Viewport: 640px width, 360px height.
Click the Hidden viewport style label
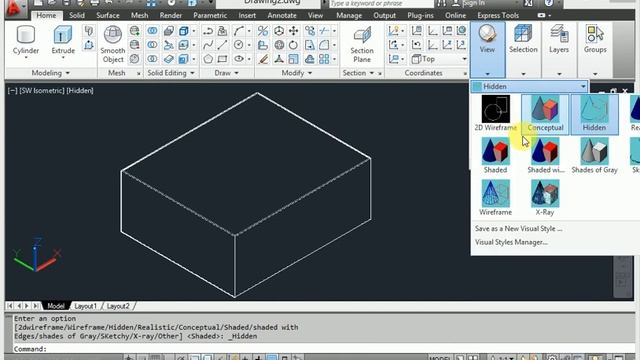[80, 91]
